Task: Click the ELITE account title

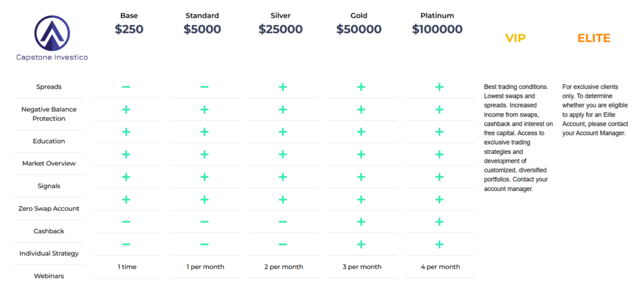Action: pos(594,38)
